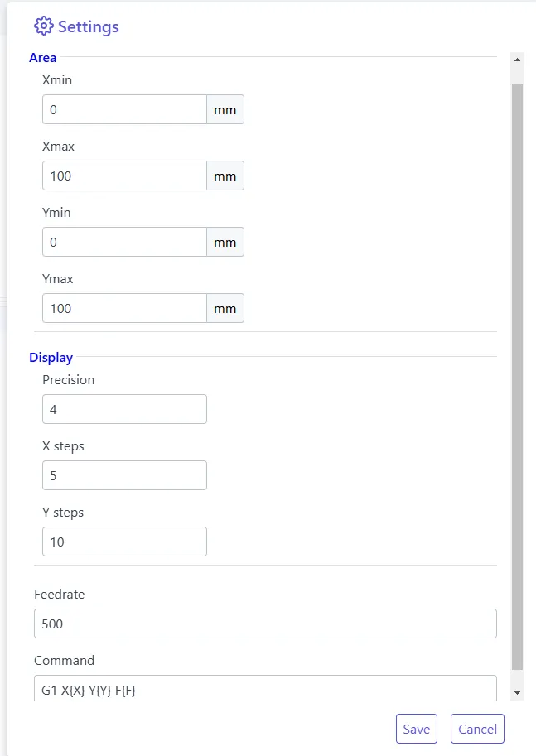This screenshot has height=756, width=536.
Task: Click the mm unit beside Ymax
Action: 225,308
